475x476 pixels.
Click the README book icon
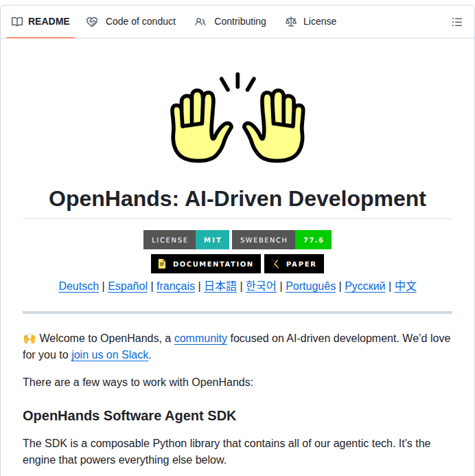click(17, 22)
